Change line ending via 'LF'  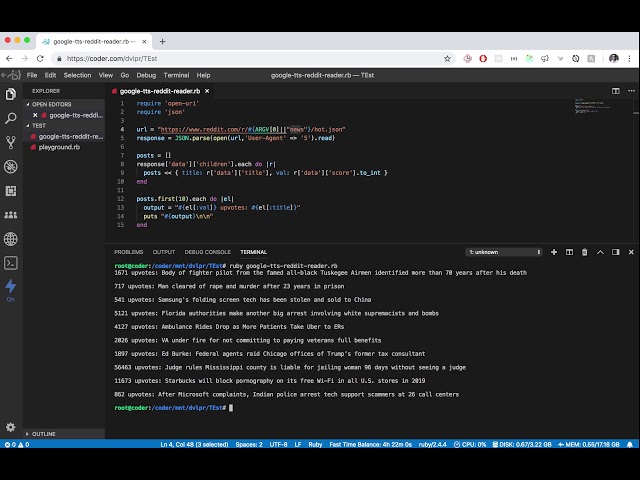coord(298,444)
